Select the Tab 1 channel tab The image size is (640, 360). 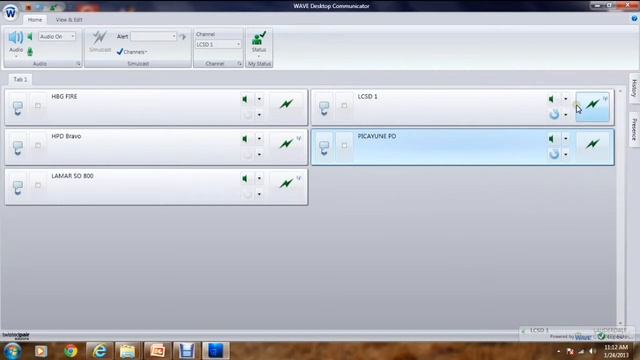point(20,79)
